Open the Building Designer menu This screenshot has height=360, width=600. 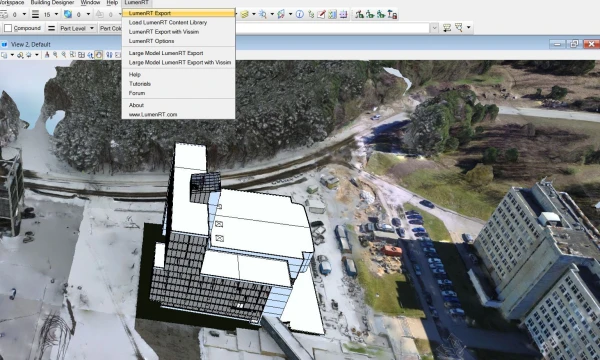point(52,3)
